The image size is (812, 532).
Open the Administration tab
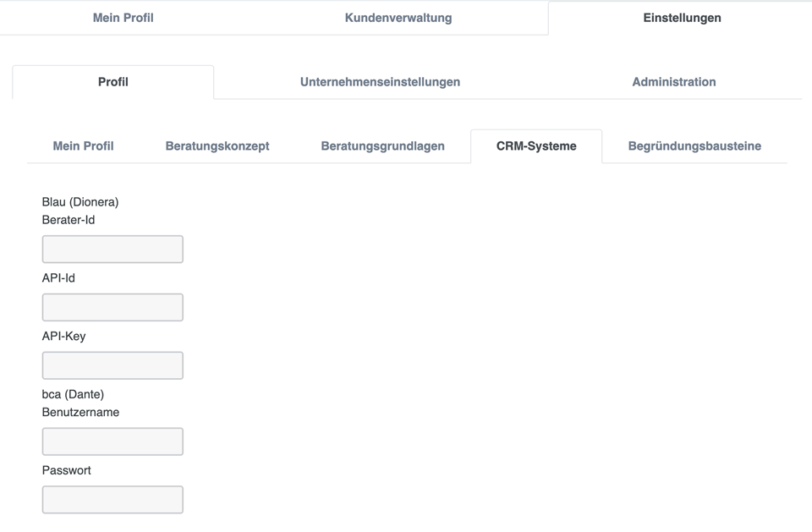point(674,82)
